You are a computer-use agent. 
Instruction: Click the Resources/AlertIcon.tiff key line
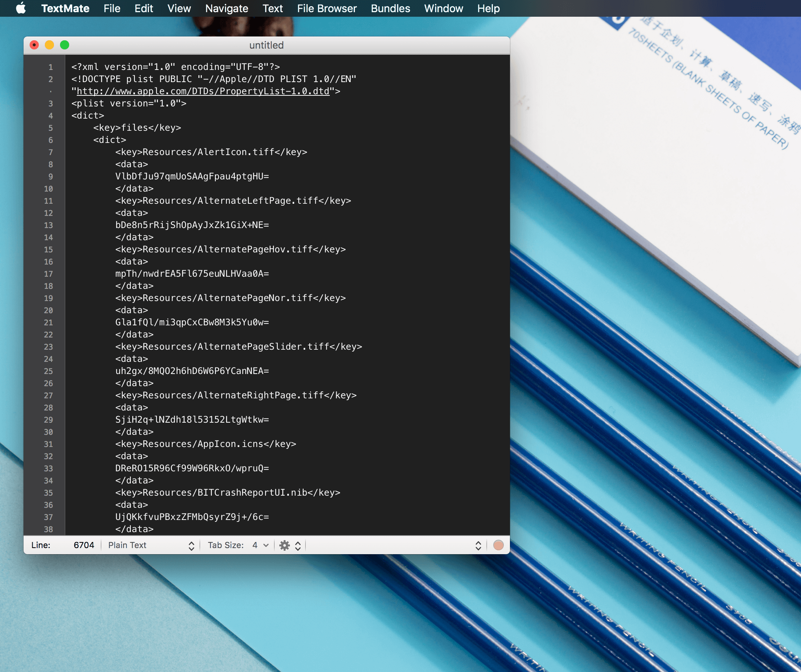pyautogui.click(x=211, y=152)
